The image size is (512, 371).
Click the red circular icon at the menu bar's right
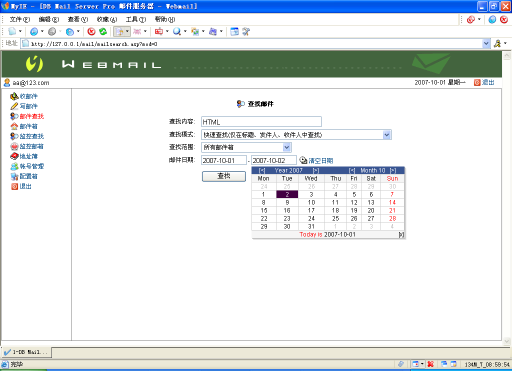point(471,19)
